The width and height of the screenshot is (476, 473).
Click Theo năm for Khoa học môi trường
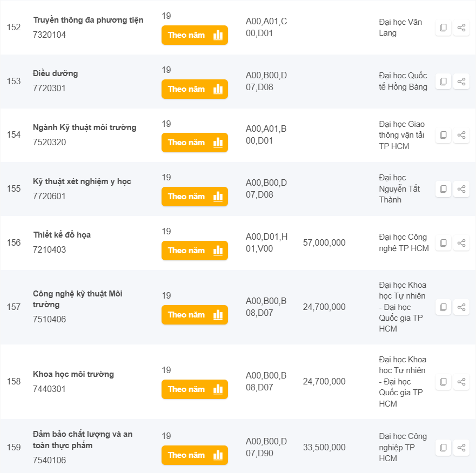195,389
